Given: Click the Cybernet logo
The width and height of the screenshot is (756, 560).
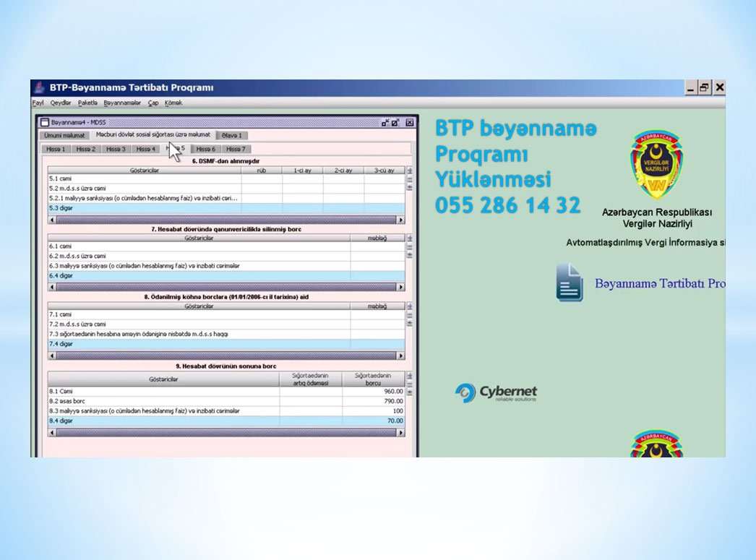Looking at the screenshot, I should pos(496,393).
